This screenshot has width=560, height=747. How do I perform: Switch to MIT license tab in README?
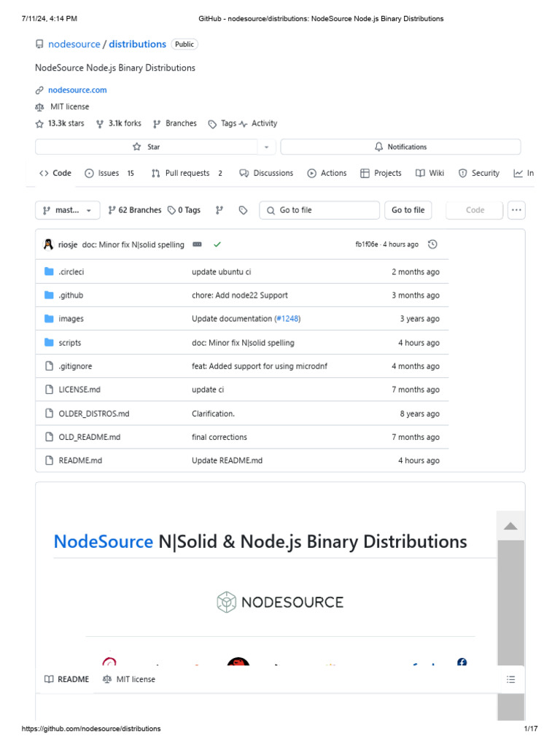click(129, 679)
